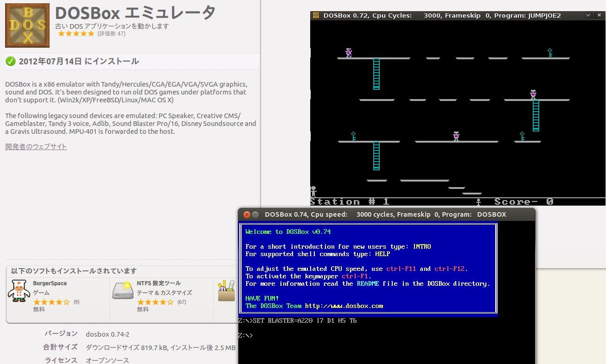The height and width of the screenshot is (364, 606).
Task: Select the NTFS 設定ツール app name
Action: pyautogui.click(x=159, y=283)
